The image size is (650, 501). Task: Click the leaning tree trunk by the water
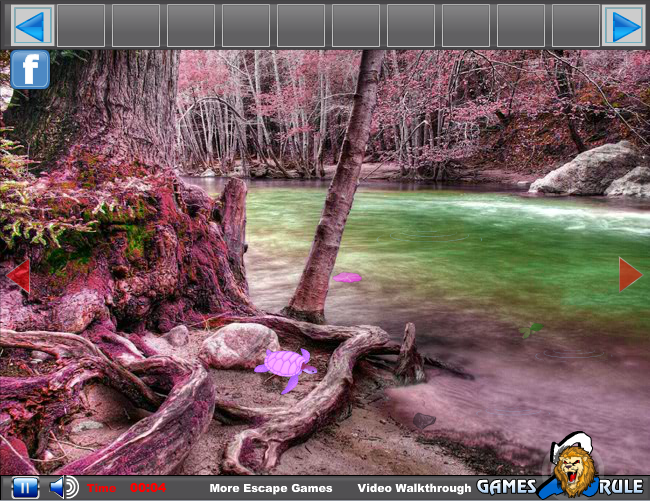tap(337, 186)
